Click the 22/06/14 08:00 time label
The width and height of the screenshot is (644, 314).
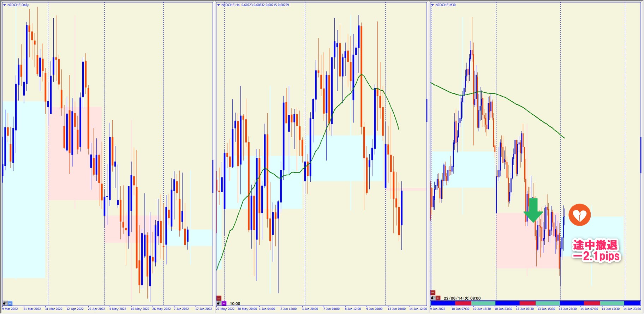pyautogui.click(x=462, y=298)
